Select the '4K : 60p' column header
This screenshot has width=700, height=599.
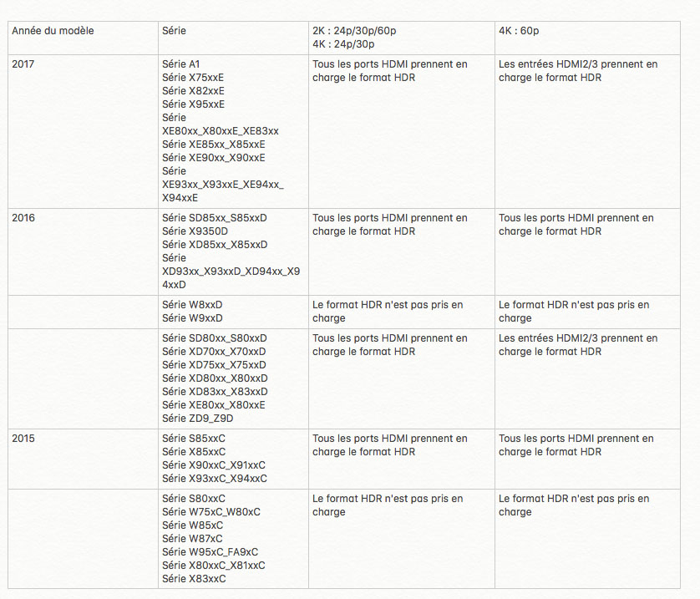[x=519, y=31]
